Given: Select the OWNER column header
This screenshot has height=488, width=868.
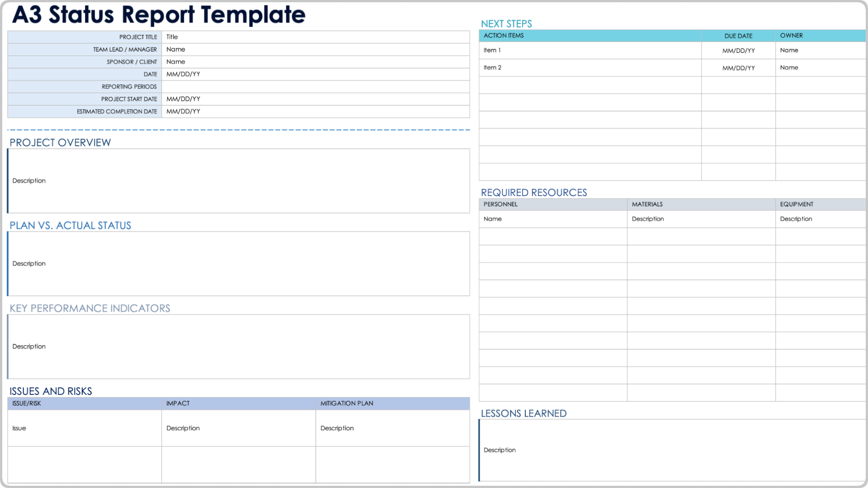Looking at the screenshot, I should 821,36.
